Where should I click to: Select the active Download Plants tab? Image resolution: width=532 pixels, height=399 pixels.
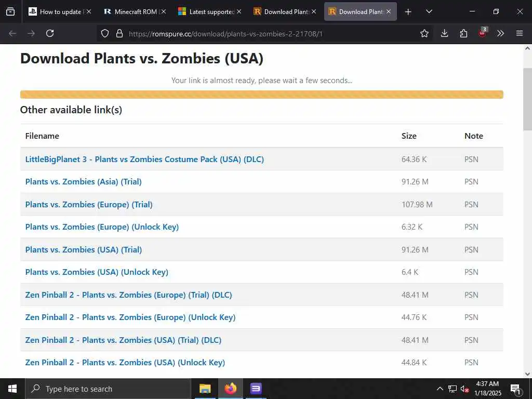(x=361, y=11)
